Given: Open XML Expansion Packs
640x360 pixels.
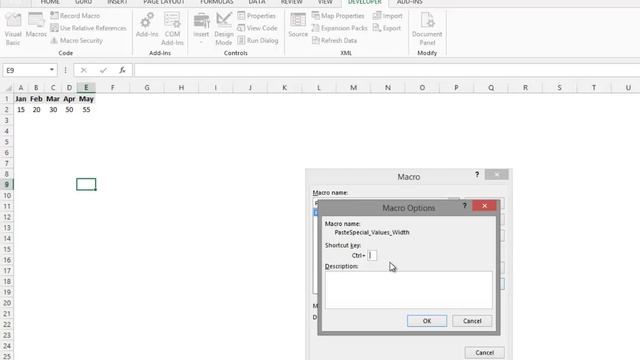Looking at the screenshot, I should pyautogui.click(x=340, y=28).
